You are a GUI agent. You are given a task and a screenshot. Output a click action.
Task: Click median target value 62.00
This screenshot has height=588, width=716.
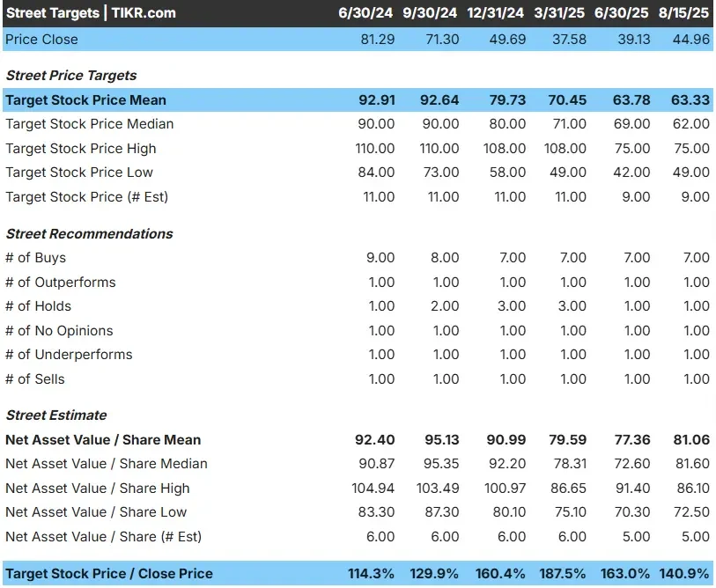pos(691,124)
